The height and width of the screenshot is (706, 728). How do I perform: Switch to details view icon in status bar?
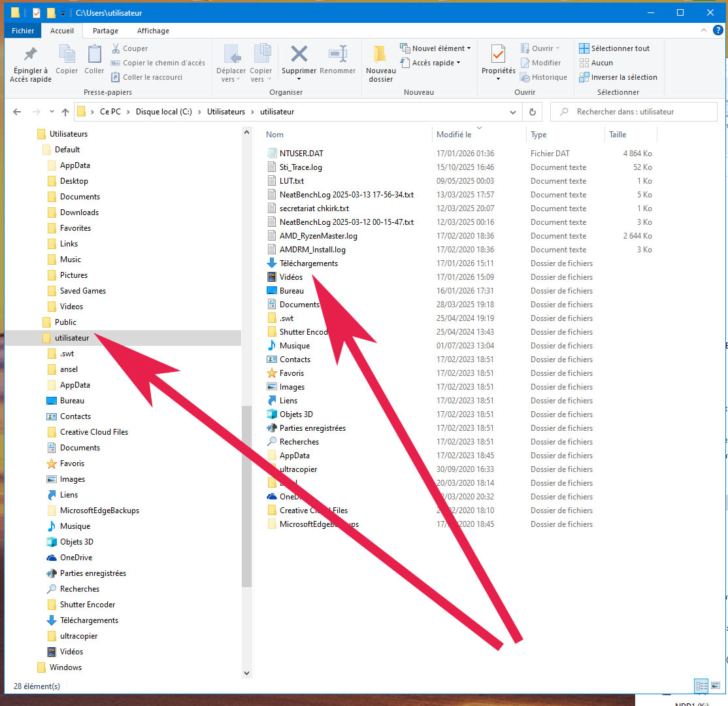pos(701,686)
